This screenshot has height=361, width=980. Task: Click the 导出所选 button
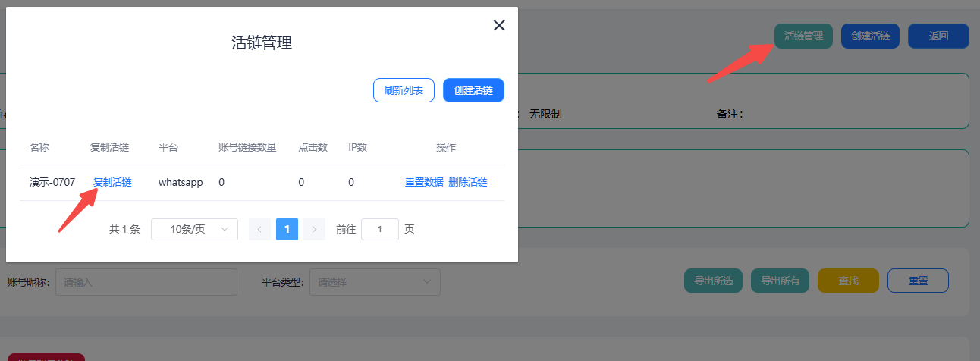pos(713,281)
